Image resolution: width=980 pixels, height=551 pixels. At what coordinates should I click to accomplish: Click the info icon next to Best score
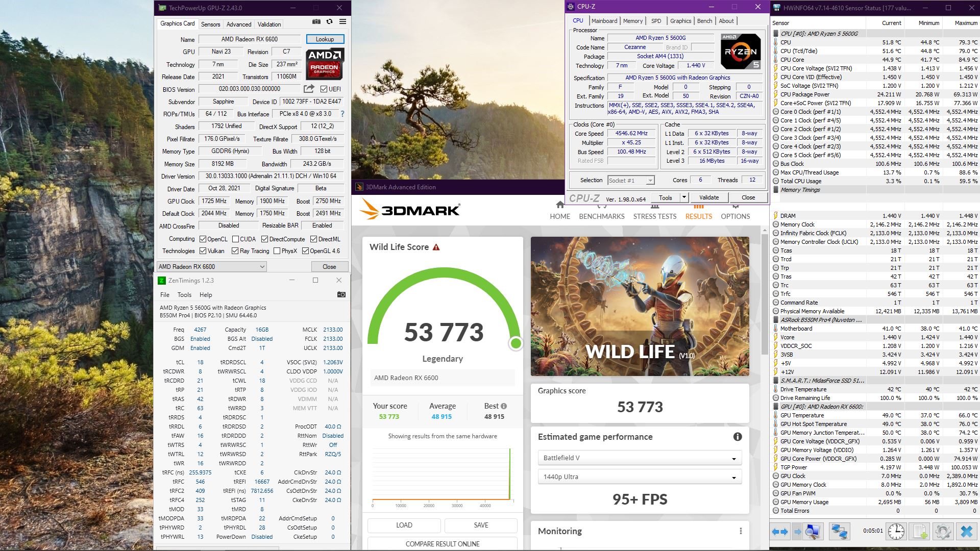[504, 406]
